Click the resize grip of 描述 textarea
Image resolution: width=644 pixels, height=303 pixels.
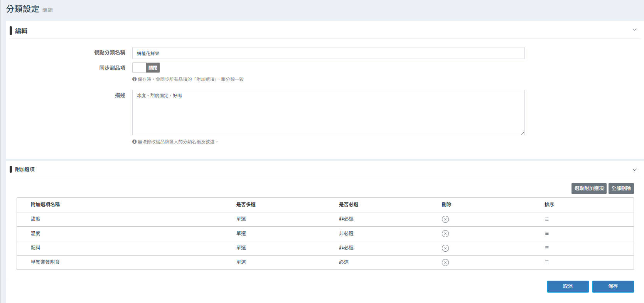pos(523,133)
